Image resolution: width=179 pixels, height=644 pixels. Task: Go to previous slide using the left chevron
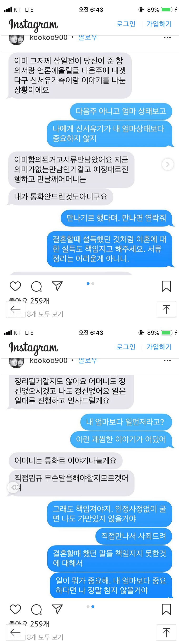[x=13, y=487]
